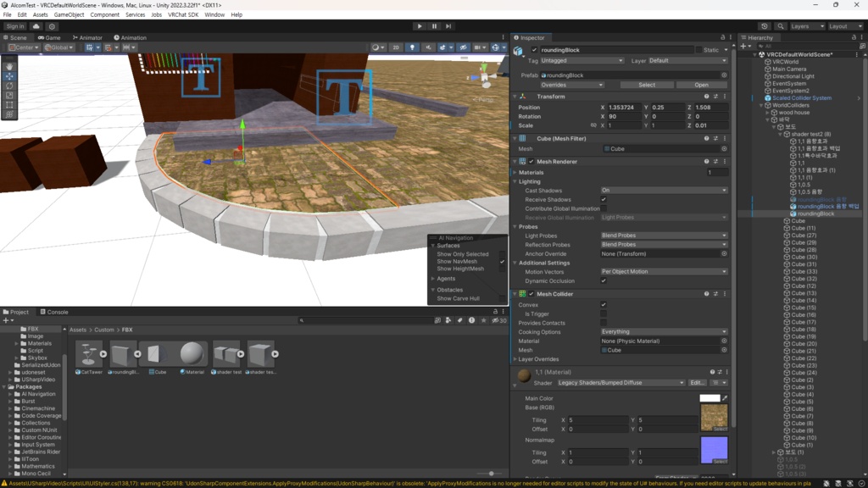The width and height of the screenshot is (868, 488).
Task: Click the Play button
Action: click(420, 26)
